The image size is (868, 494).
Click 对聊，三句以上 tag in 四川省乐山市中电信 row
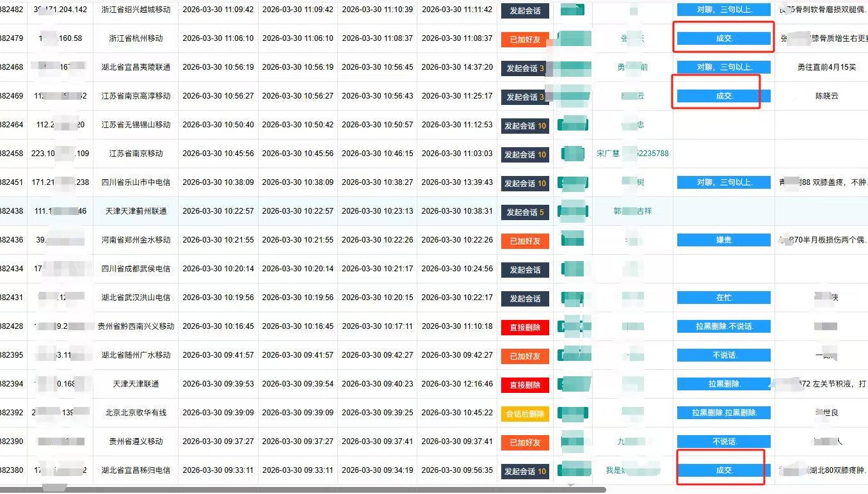pos(723,182)
